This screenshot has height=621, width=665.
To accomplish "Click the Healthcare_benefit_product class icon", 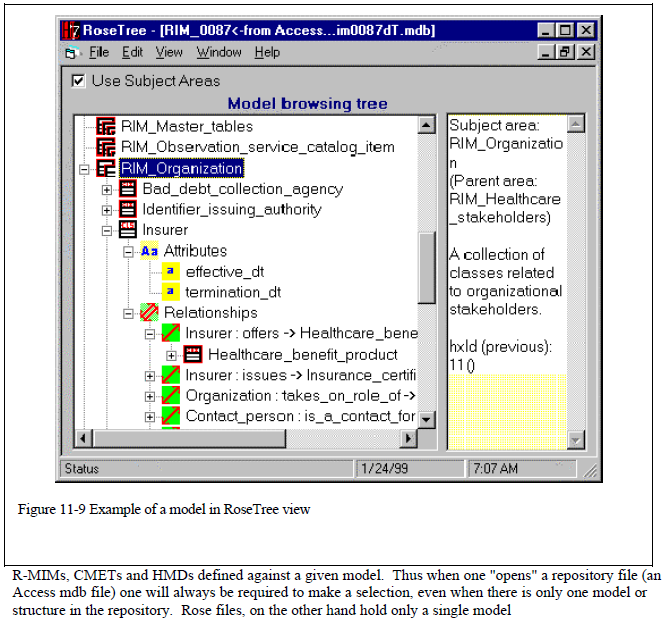I will [x=193, y=355].
